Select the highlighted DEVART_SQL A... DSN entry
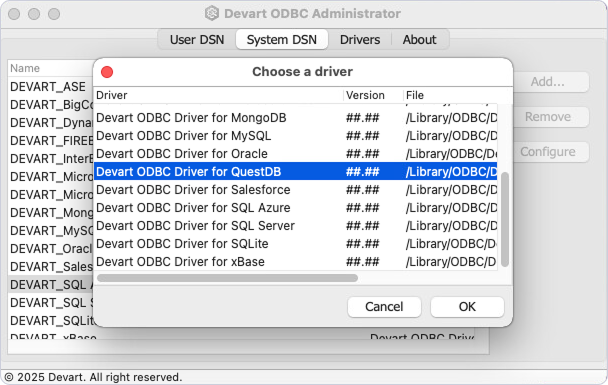 pyautogui.click(x=51, y=285)
